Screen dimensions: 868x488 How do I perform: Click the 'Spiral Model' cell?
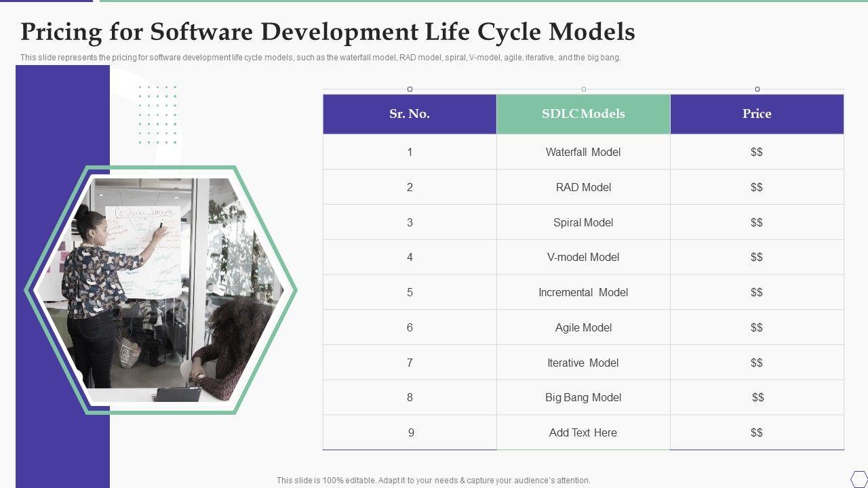(x=583, y=222)
